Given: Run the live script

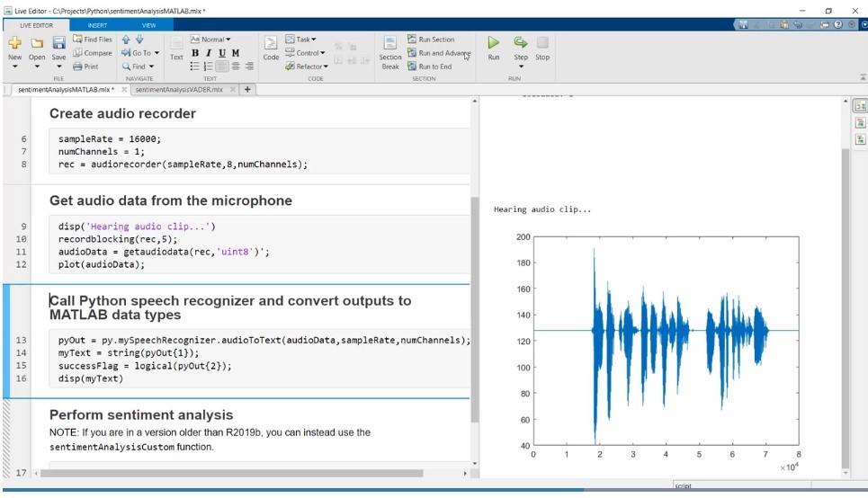Looking at the screenshot, I should 494,49.
